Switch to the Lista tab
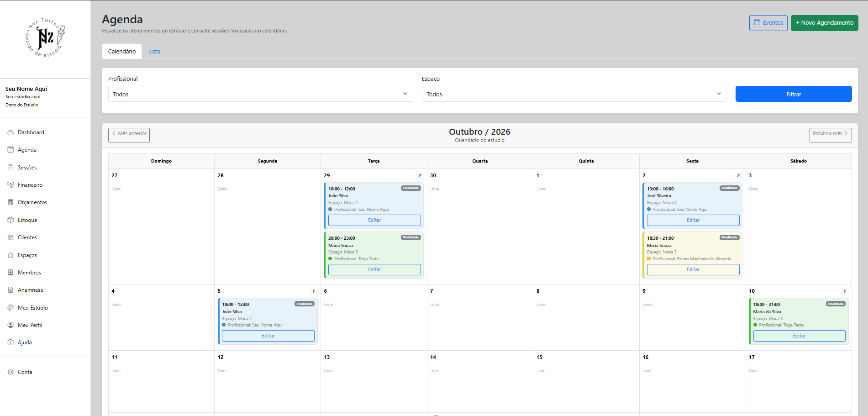Screen dimensions: 868x416 click(x=154, y=52)
